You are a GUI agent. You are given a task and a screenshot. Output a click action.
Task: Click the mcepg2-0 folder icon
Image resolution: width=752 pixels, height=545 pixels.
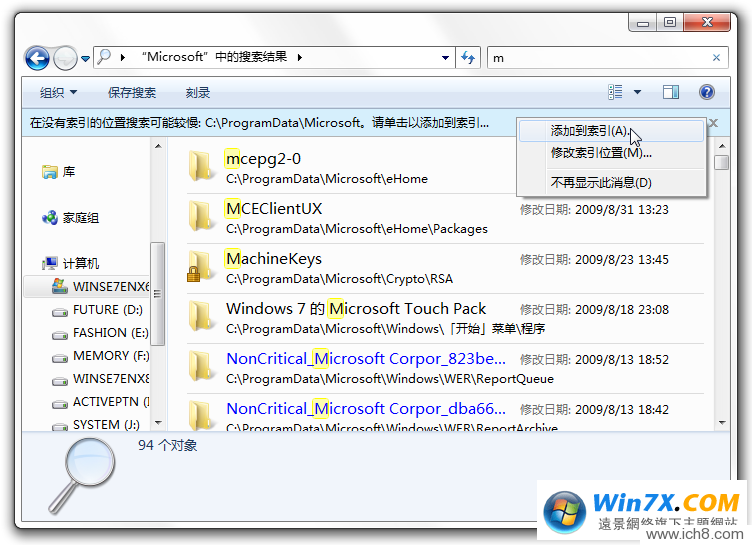pyautogui.click(x=201, y=166)
